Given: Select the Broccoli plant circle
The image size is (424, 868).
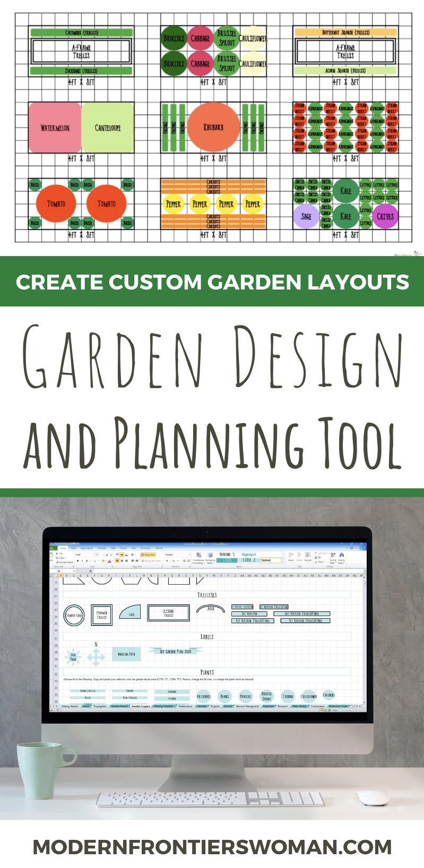Looking at the screenshot, I should point(246,696).
